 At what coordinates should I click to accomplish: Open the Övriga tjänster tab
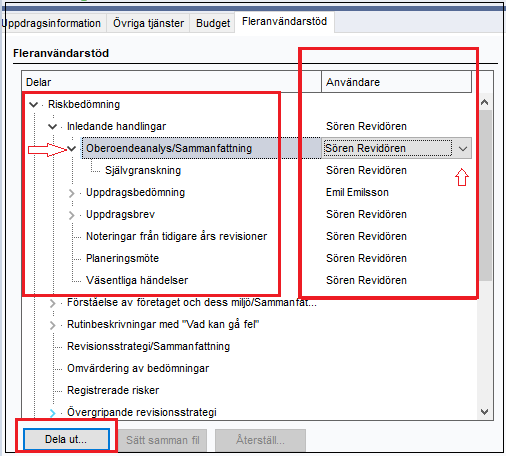click(x=148, y=23)
